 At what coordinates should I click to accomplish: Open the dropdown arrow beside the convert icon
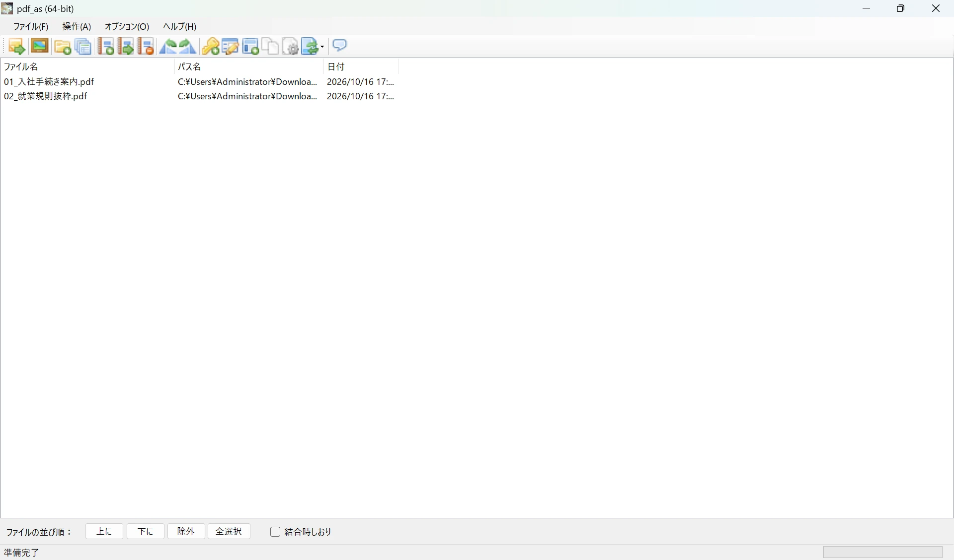click(x=322, y=47)
